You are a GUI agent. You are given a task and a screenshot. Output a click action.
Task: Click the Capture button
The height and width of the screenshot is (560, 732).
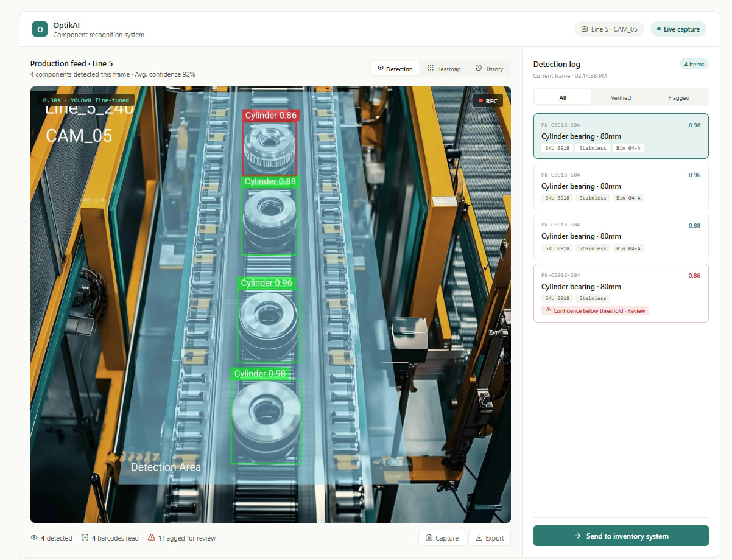(x=442, y=538)
